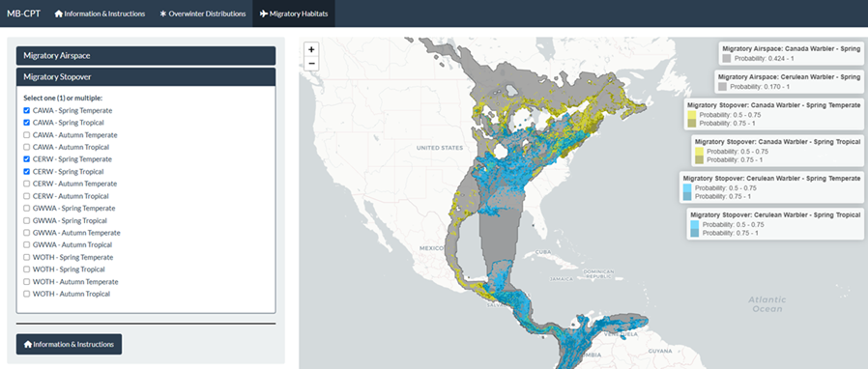
Task: Enable GWWA - Spring Temperate stopover layer
Action: (27, 208)
